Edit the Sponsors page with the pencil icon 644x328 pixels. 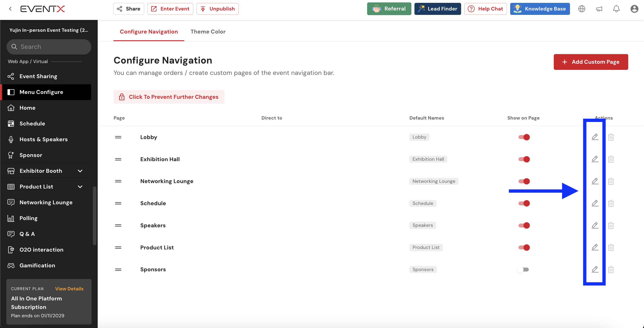click(x=595, y=269)
